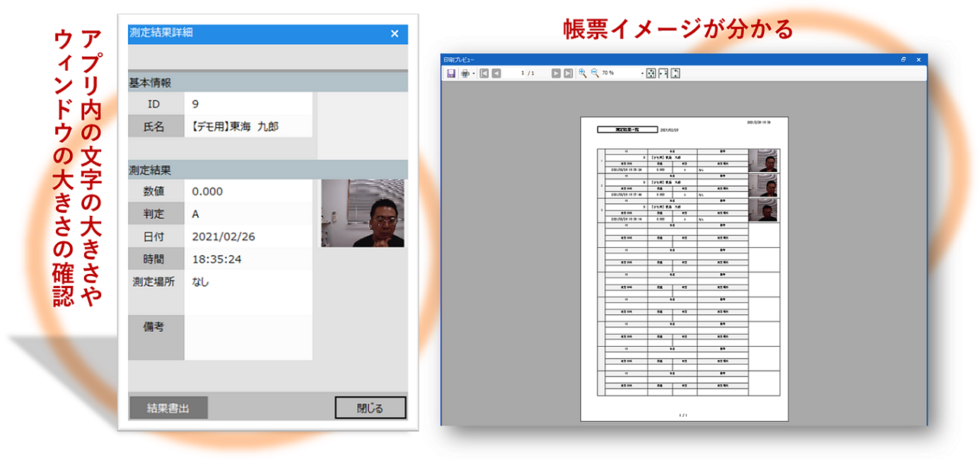Go to the first page of preview

click(x=484, y=73)
